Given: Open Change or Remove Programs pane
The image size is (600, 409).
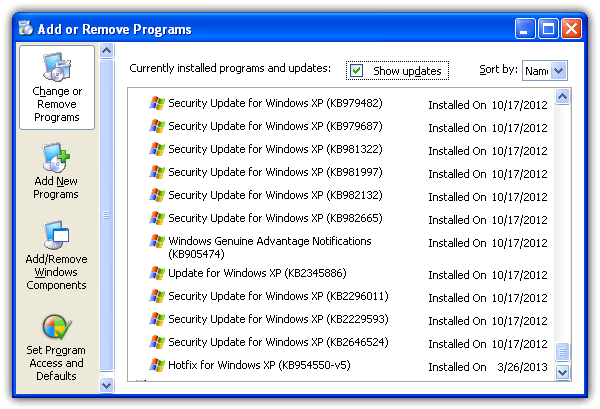Looking at the screenshot, I should (57, 88).
